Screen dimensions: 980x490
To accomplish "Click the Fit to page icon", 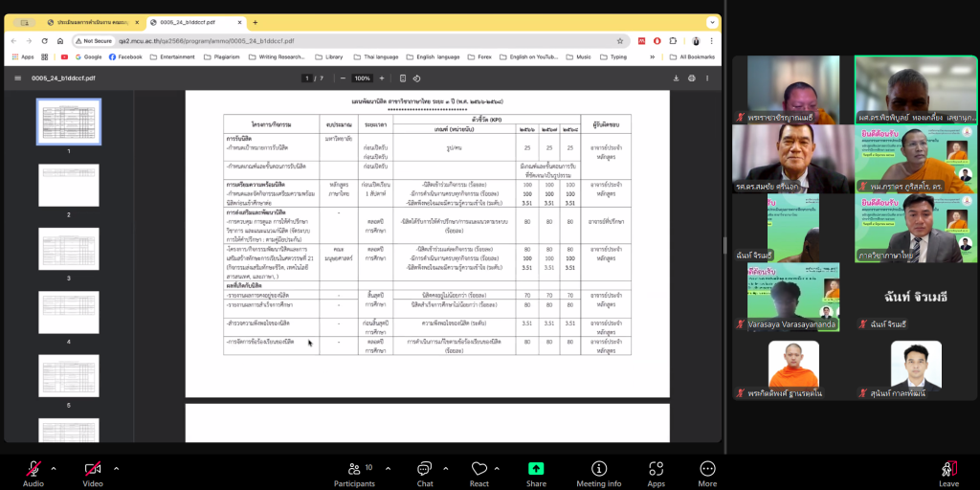I will coord(403,78).
